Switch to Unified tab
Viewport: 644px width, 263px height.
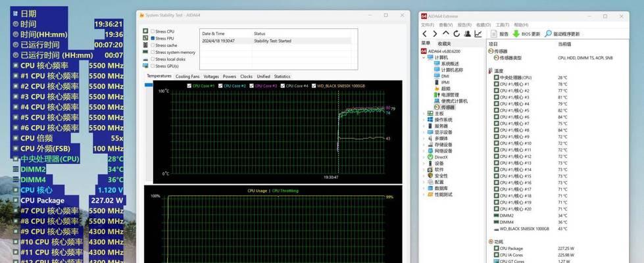click(x=263, y=76)
